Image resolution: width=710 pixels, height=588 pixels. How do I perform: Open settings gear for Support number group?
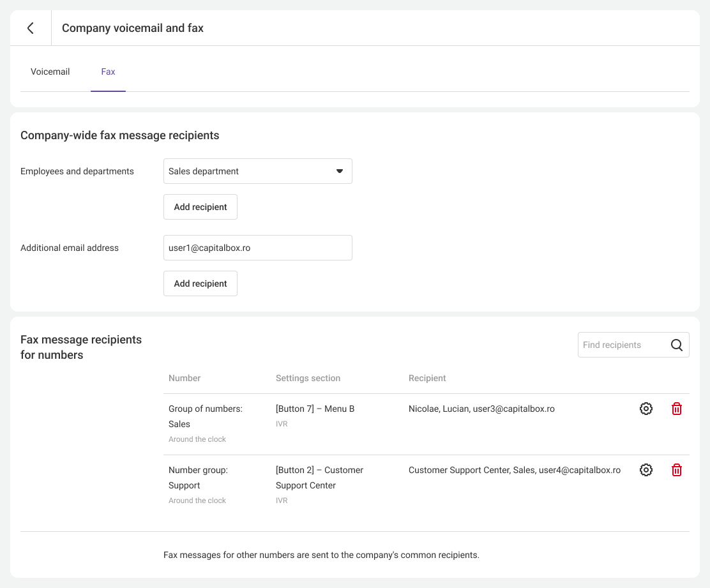pos(646,470)
